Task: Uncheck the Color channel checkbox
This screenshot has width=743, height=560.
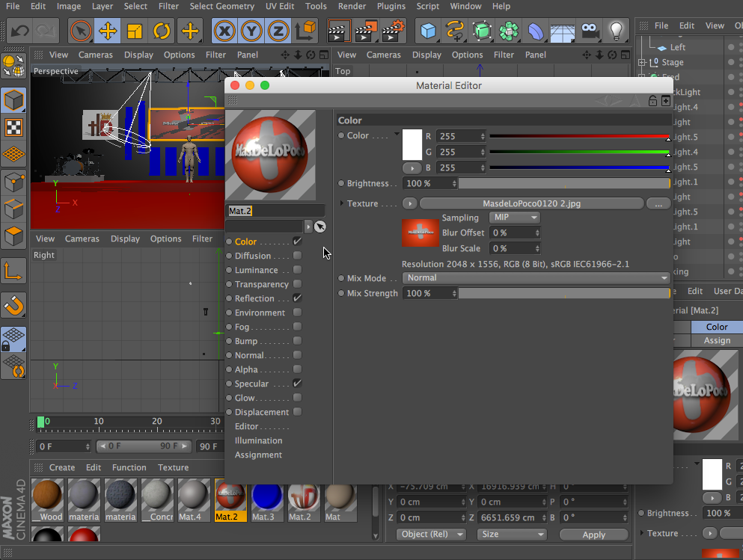Action: click(x=298, y=241)
